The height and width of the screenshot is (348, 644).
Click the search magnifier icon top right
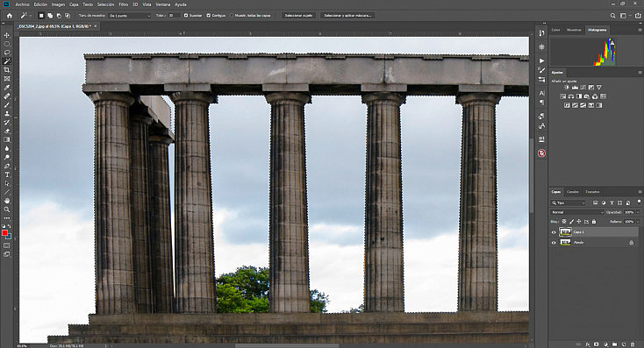coord(612,16)
